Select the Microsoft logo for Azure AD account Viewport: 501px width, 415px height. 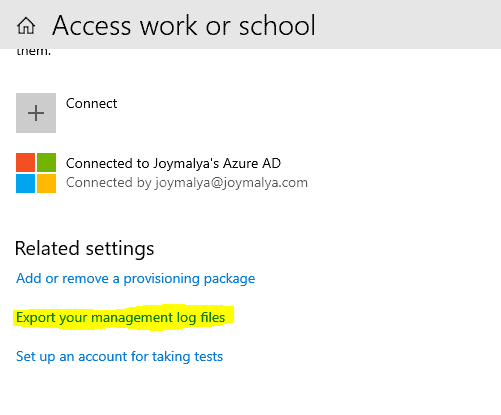pos(36,173)
